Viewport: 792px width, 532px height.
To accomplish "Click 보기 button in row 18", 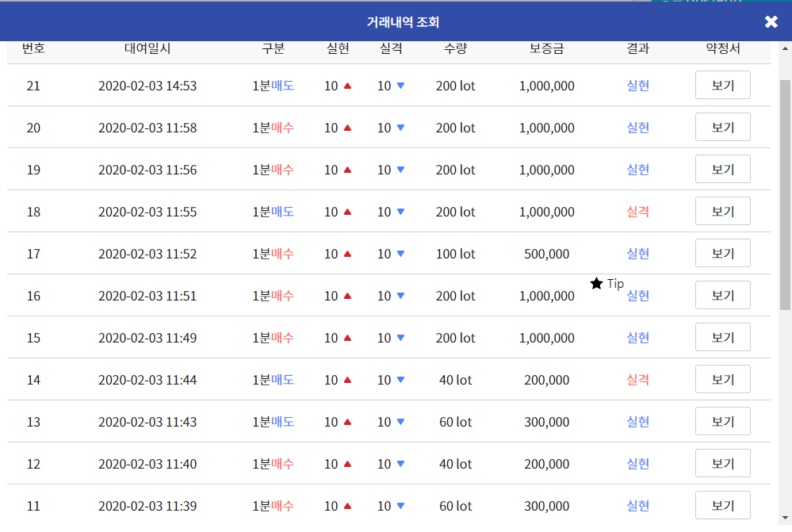I will click(723, 211).
